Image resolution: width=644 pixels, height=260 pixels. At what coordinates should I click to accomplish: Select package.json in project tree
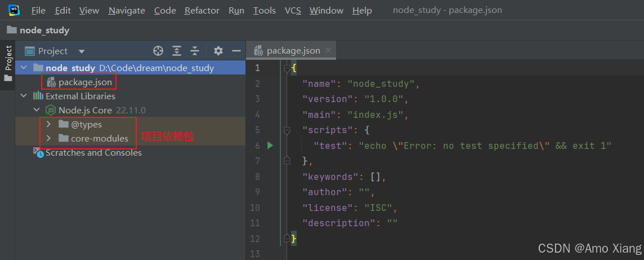pyautogui.click(x=85, y=82)
